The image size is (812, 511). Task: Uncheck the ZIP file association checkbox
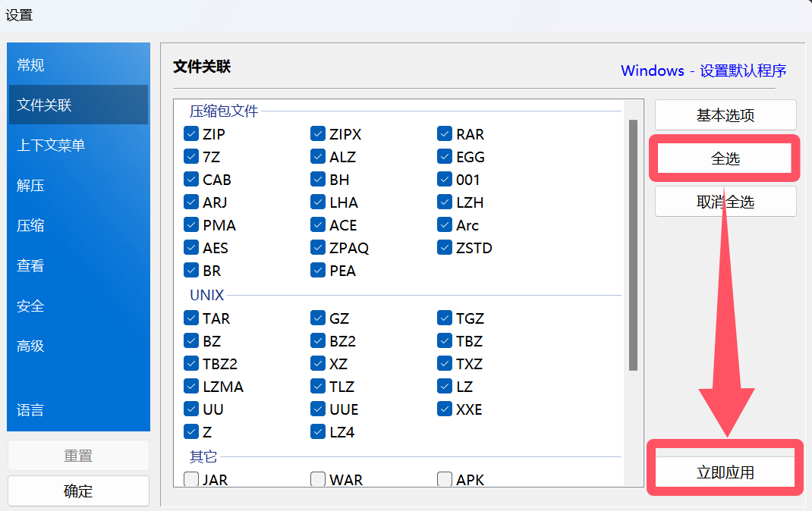pos(191,134)
